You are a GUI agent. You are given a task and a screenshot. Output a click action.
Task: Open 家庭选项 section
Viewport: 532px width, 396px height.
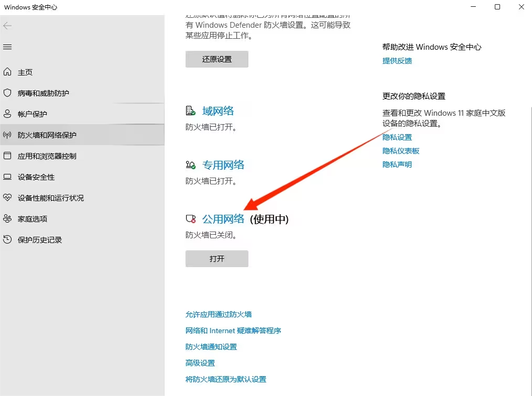82,218
